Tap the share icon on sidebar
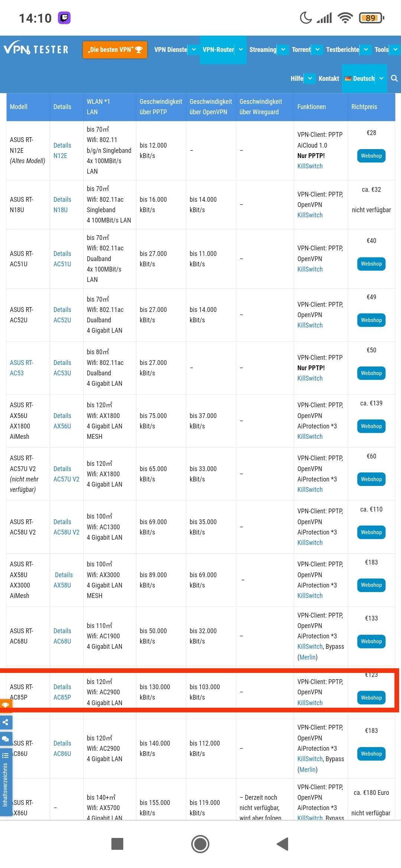This screenshot has height=868, width=401. pyautogui.click(x=6, y=722)
